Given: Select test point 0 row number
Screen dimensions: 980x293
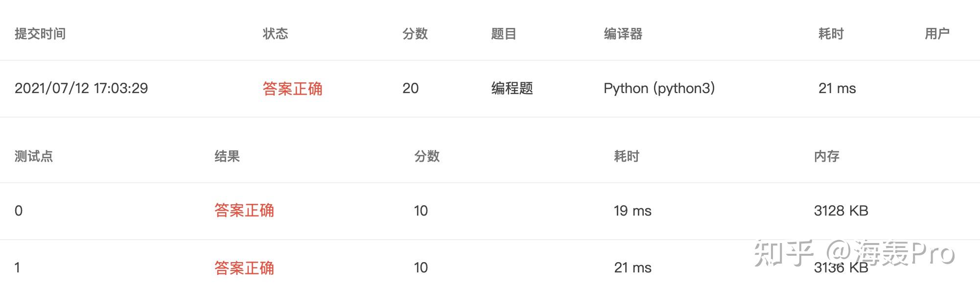Looking at the screenshot, I should point(19,211).
